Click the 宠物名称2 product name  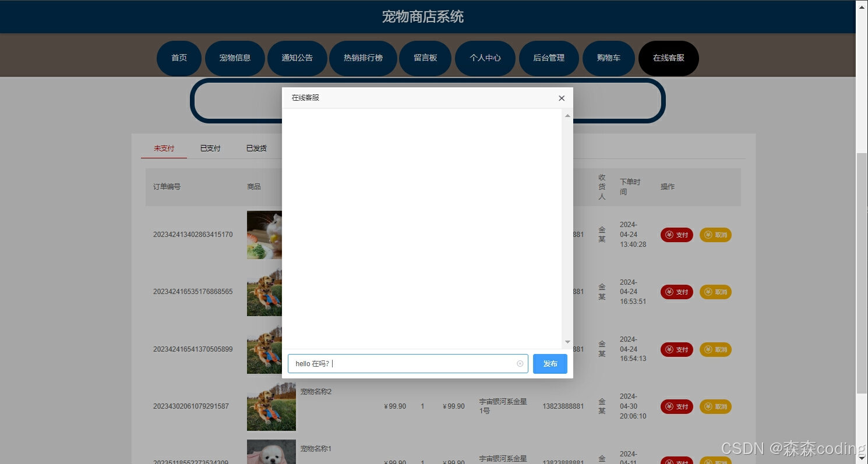316,392
